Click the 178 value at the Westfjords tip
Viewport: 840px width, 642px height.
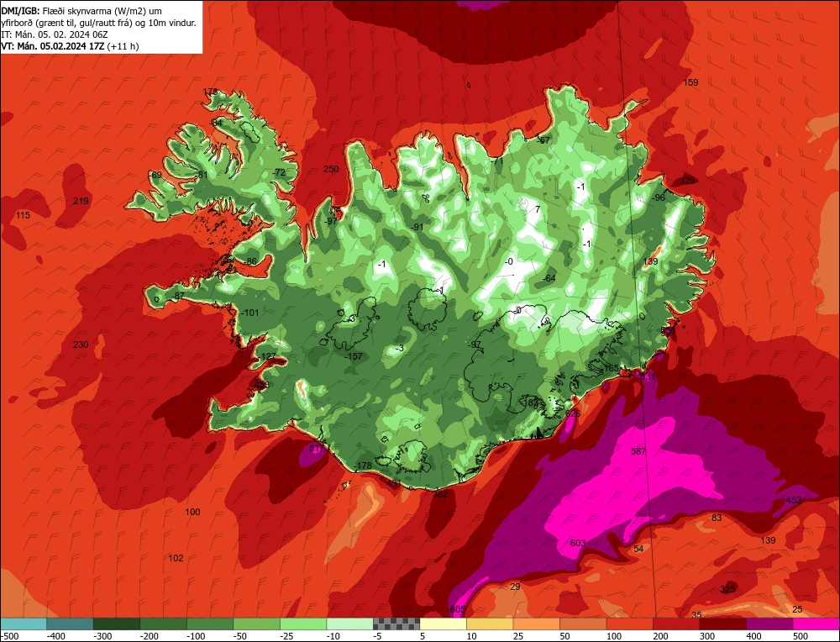211,92
